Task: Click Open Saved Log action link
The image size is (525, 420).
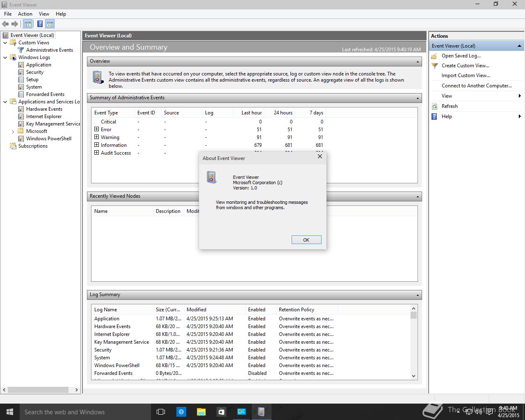Action: (461, 56)
